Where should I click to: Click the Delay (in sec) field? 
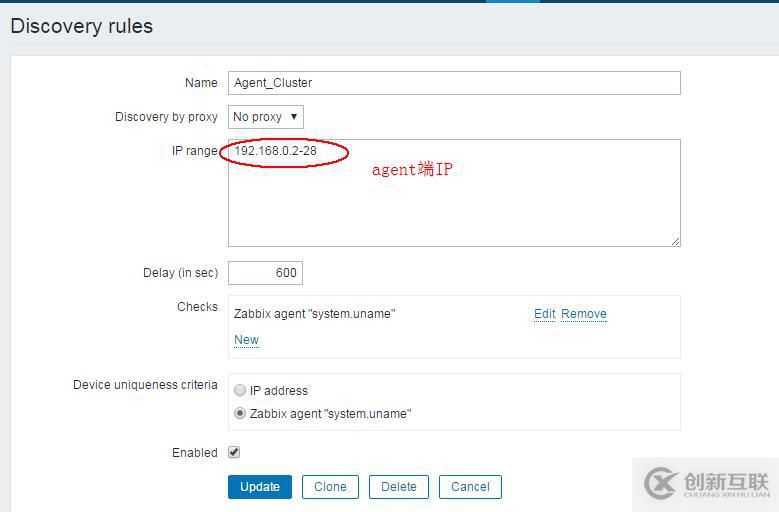click(265, 273)
